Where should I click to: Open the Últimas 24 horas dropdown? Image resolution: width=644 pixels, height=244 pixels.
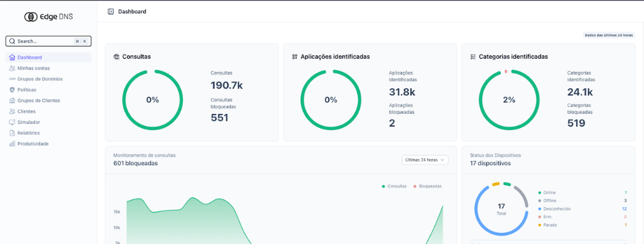coord(425,160)
